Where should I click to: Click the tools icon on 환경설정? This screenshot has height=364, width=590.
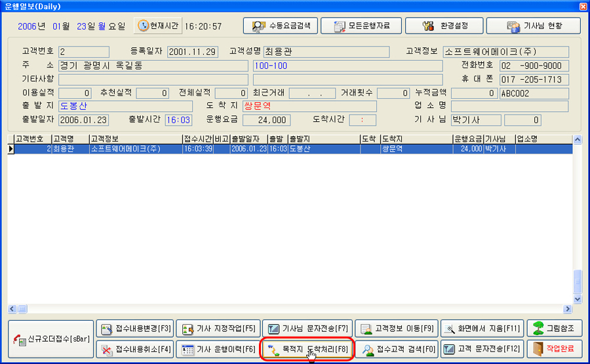click(428, 26)
